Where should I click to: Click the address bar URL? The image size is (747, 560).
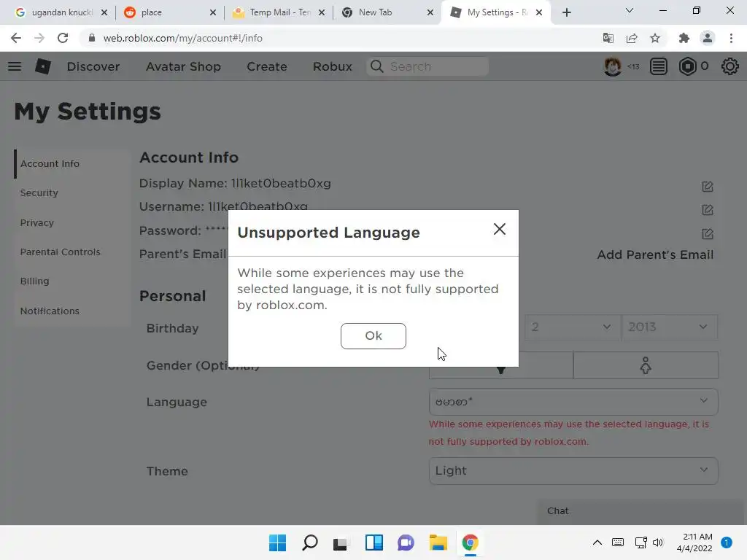pyautogui.click(x=182, y=38)
